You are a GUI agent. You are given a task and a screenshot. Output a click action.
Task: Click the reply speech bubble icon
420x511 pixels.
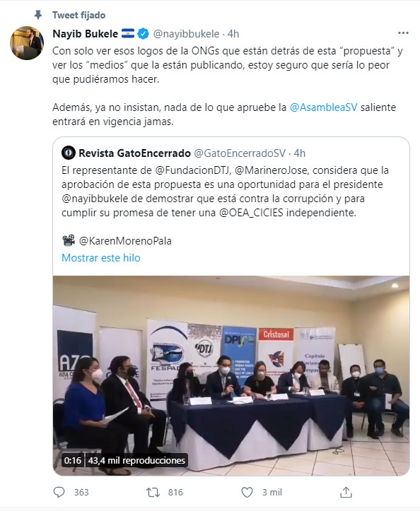59,492
